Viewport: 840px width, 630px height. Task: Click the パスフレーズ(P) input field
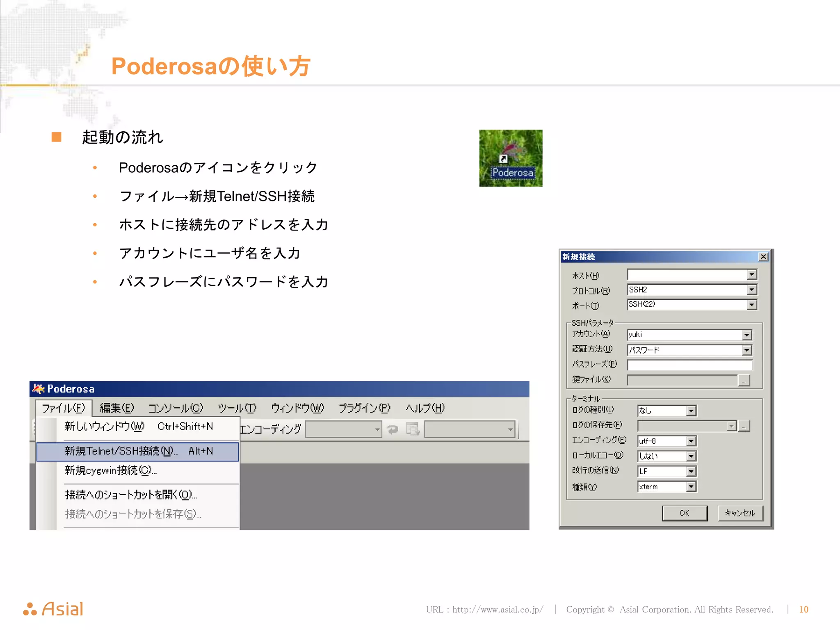pos(690,365)
